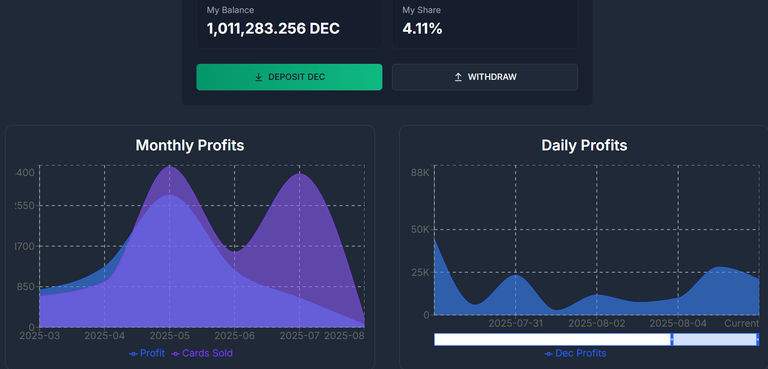Screen dimensions: 768x369
Task: Click the download arrow icon in Deposit
Action: click(259, 77)
